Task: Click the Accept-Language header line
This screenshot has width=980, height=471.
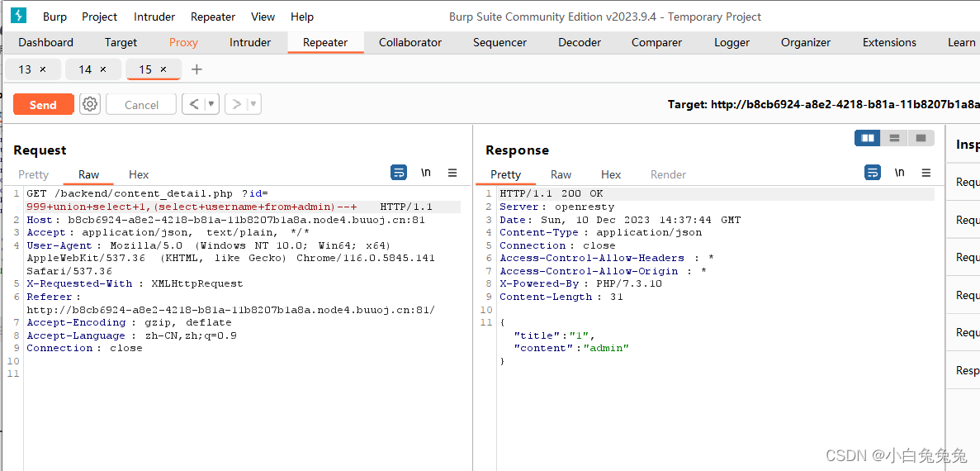Action: click(132, 335)
